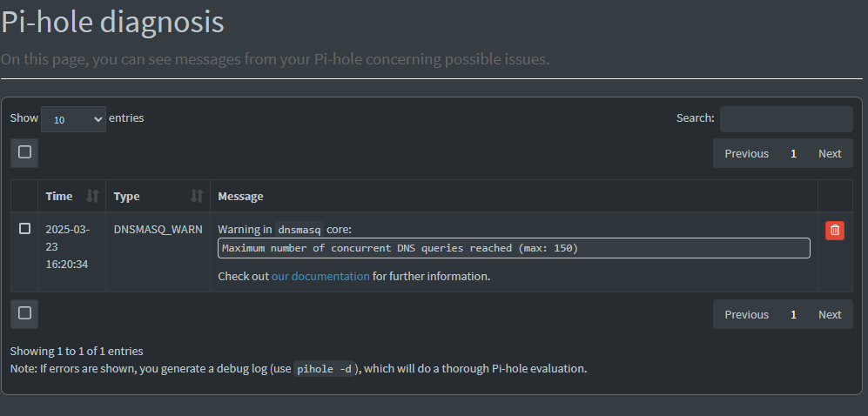Tick the select-all checkbox below the table
868x416 pixels.
click(24, 313)
